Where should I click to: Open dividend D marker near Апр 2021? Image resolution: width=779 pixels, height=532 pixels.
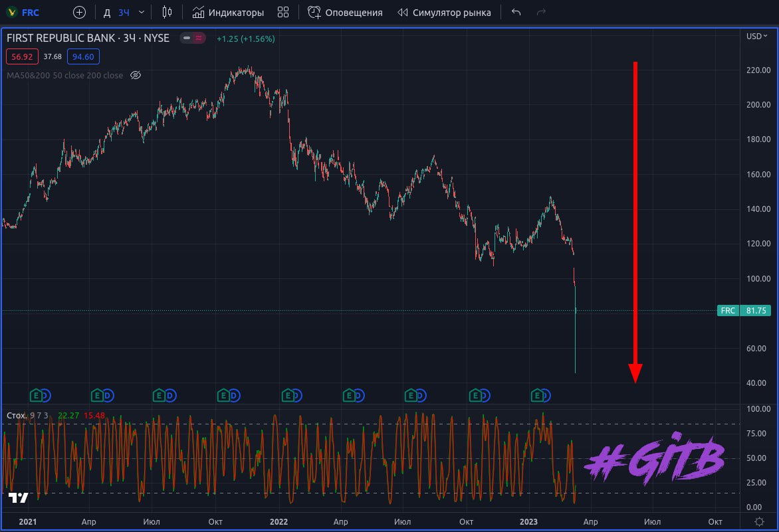[x=108, y=396]
